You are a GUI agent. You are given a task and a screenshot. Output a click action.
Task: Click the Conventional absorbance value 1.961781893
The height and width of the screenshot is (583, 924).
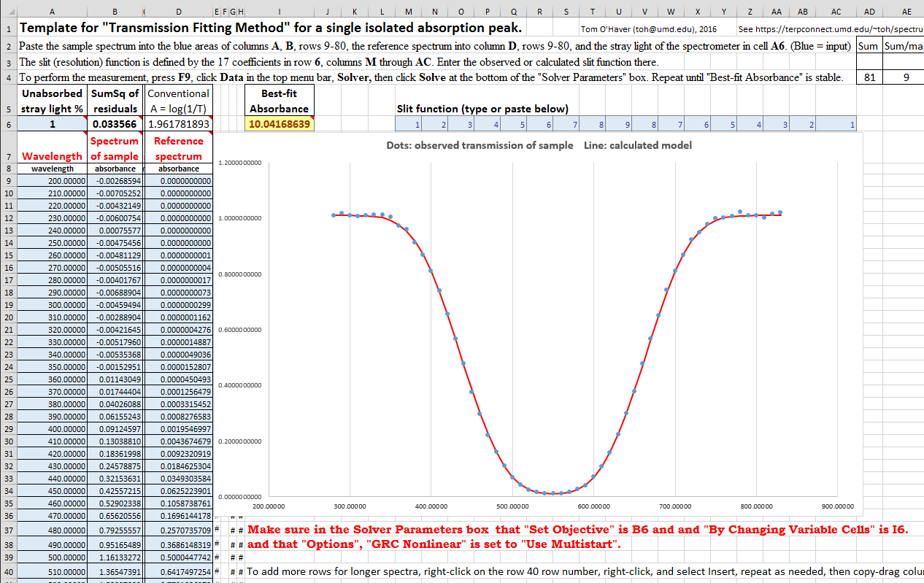(179, 125)
